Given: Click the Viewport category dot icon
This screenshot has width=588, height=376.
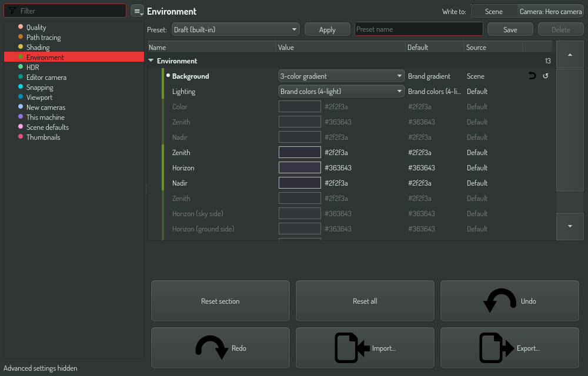Looking at the screenshot, I should click(21, 96).
